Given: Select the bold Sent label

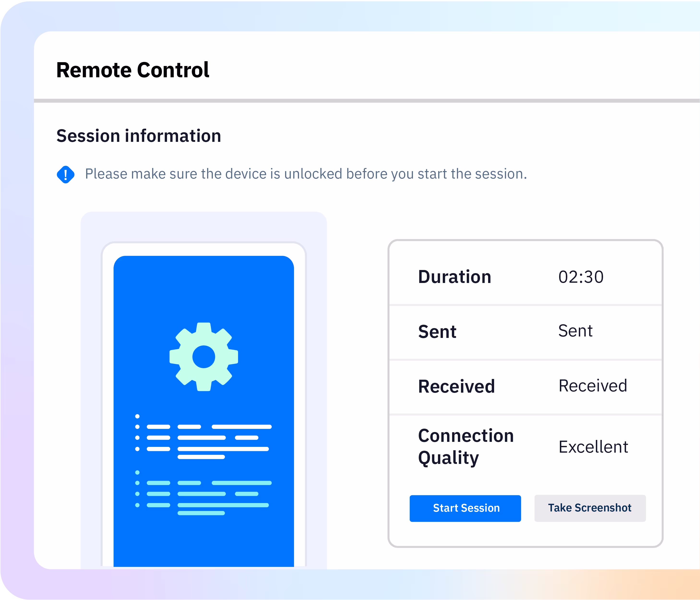Looking at the screenshot, I should pyautogui.click(x=437, y=331).
